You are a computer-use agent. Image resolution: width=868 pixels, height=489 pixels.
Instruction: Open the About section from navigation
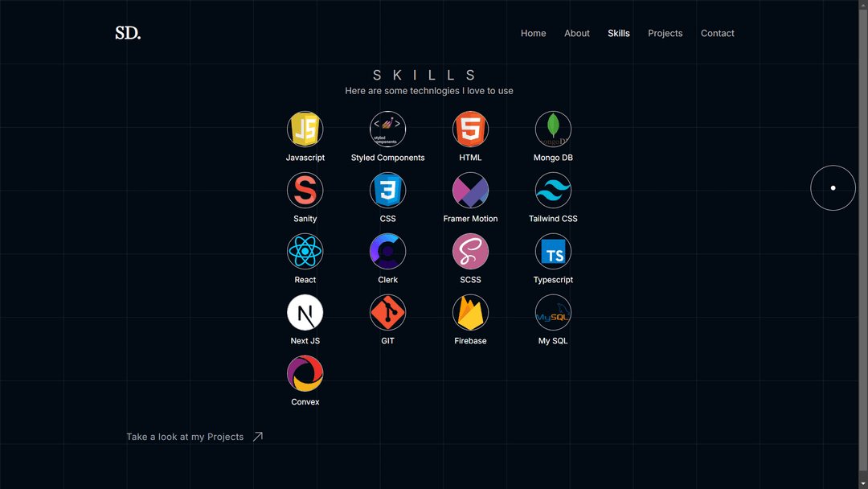[x=577, y=33]
